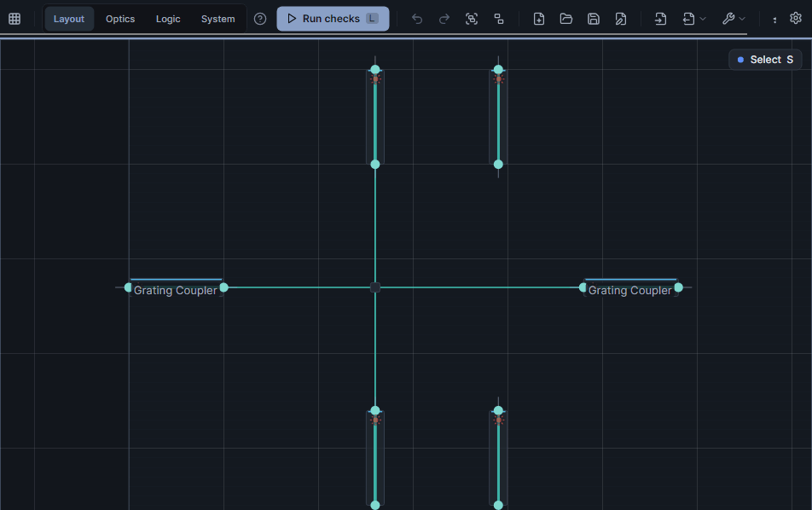
Task: Open the Logic tab
Action: (x=168, y=19)
